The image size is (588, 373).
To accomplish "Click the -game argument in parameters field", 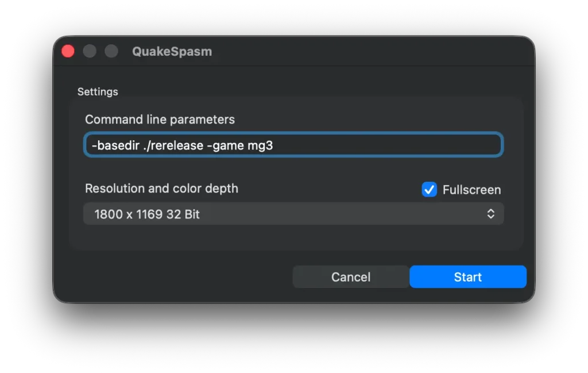I will pos(225,145).
